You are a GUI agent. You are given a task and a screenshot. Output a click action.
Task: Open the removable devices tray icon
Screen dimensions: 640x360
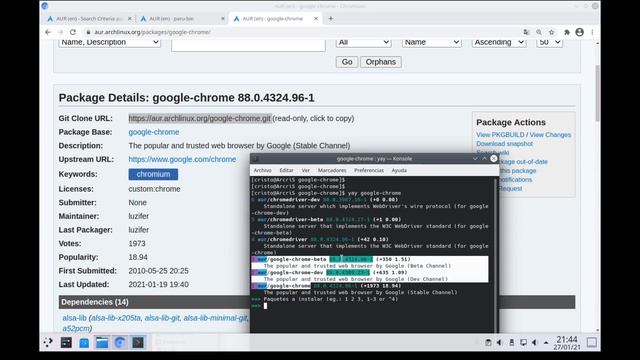511,342
